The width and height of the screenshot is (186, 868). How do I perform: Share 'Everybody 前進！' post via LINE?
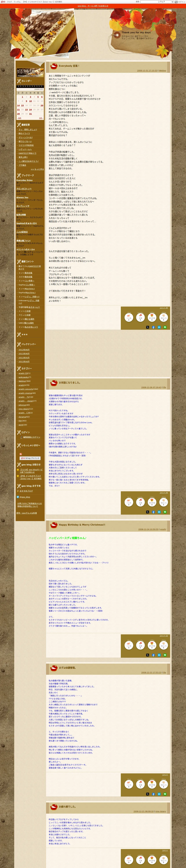point(165,327)
